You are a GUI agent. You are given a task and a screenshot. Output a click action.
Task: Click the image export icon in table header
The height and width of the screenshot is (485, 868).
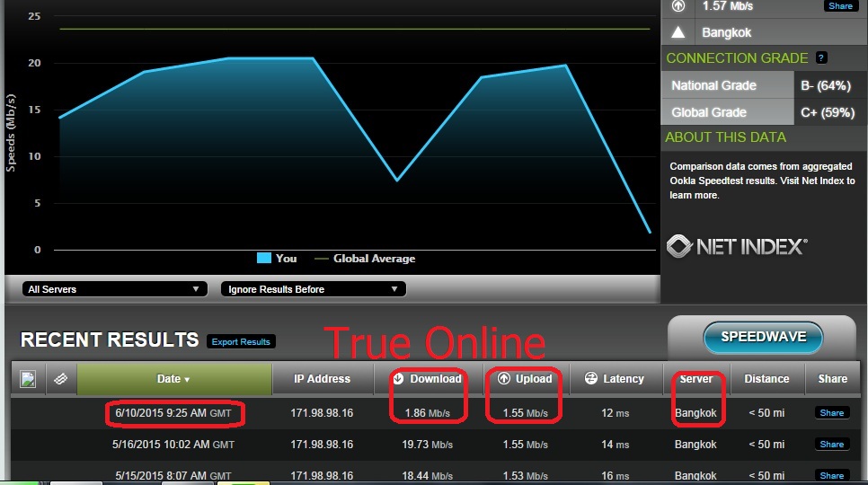click(x=28, y=379)
